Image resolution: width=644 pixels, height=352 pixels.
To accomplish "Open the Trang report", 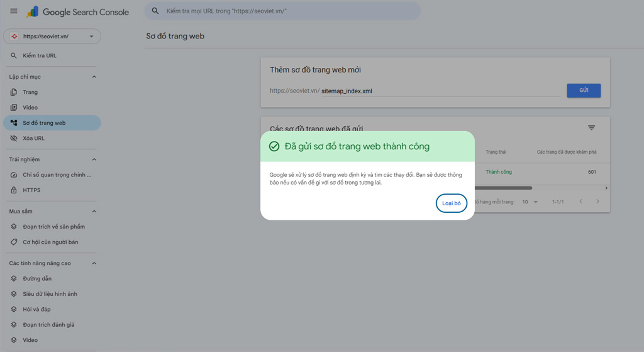I will tap(52, 92).
